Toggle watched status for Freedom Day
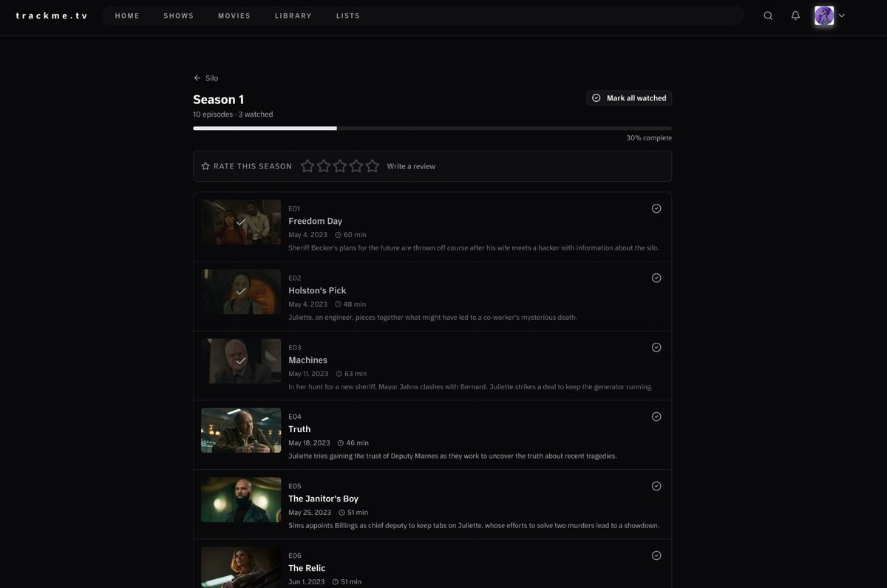 coord(656,208)
